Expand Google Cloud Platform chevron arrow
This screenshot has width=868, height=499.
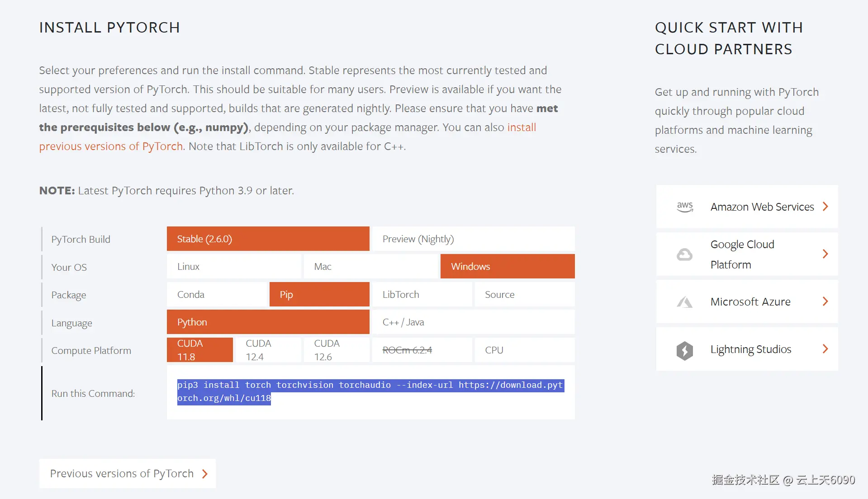coord(825,254)
